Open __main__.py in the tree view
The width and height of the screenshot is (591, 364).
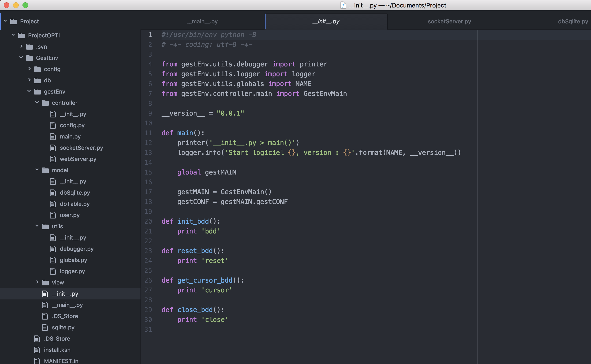tap(67, 305)
